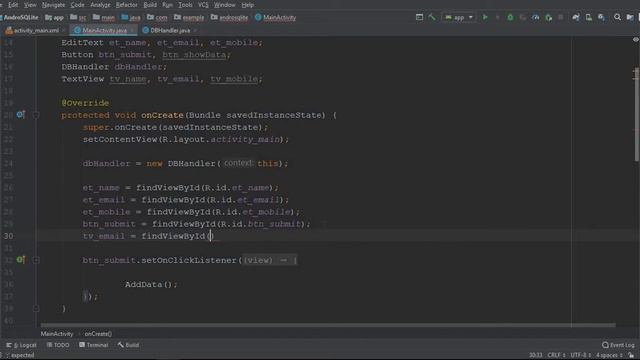Open the View menu
The width and height of the screenshot is (640, 360).
(x=30, y=5)
